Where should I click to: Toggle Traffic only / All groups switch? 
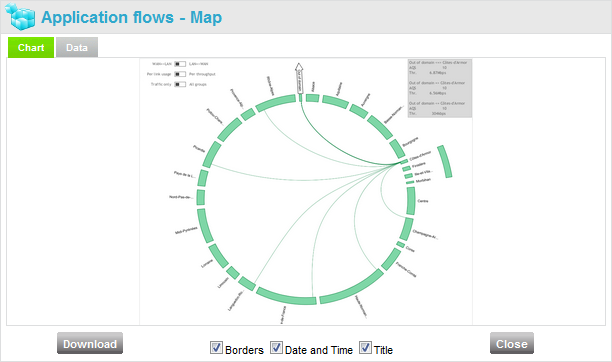click(180, 84)
